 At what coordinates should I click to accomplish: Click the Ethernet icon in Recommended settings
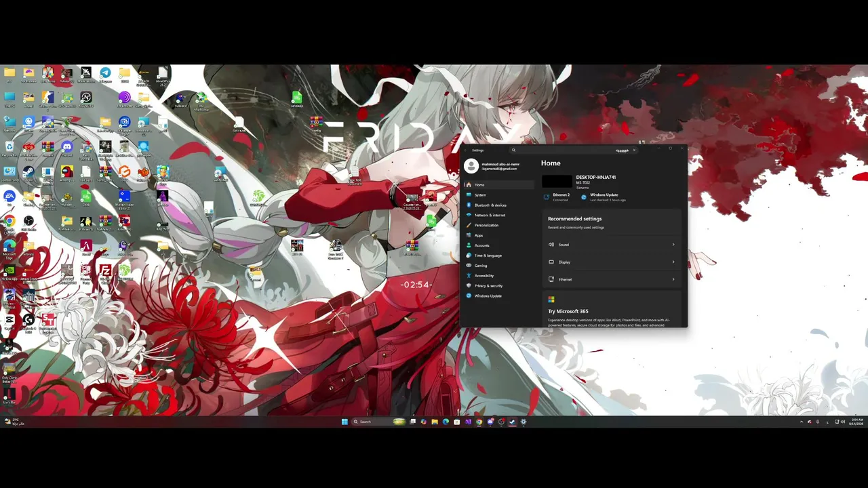pos(551,279)
